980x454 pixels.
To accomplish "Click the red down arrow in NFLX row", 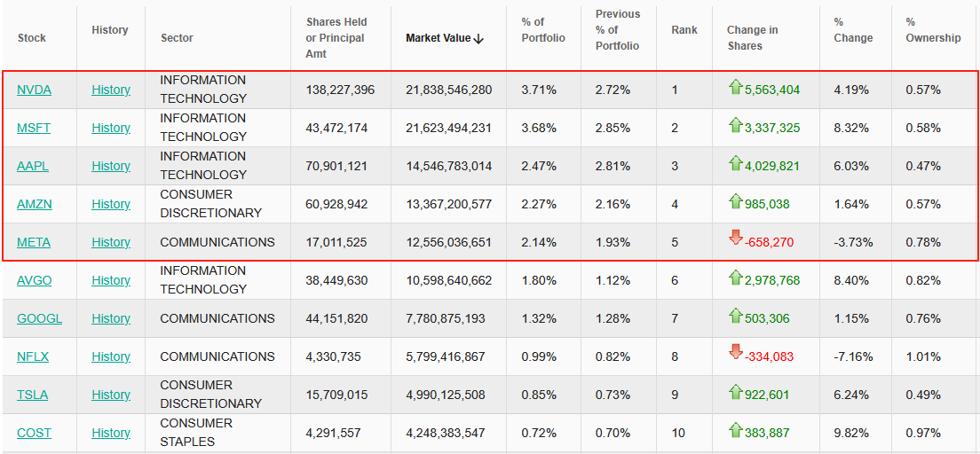I will point(735,352).
